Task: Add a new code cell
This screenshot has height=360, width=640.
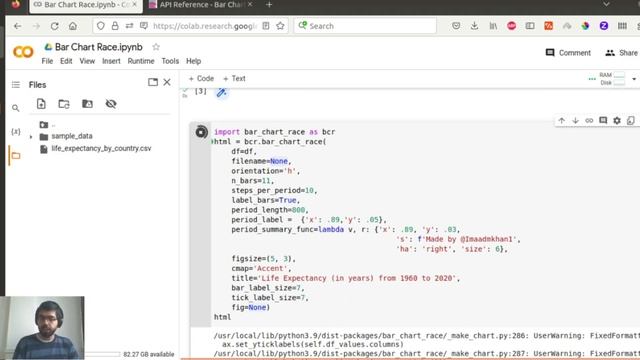Action: click(x=201, y=78)
